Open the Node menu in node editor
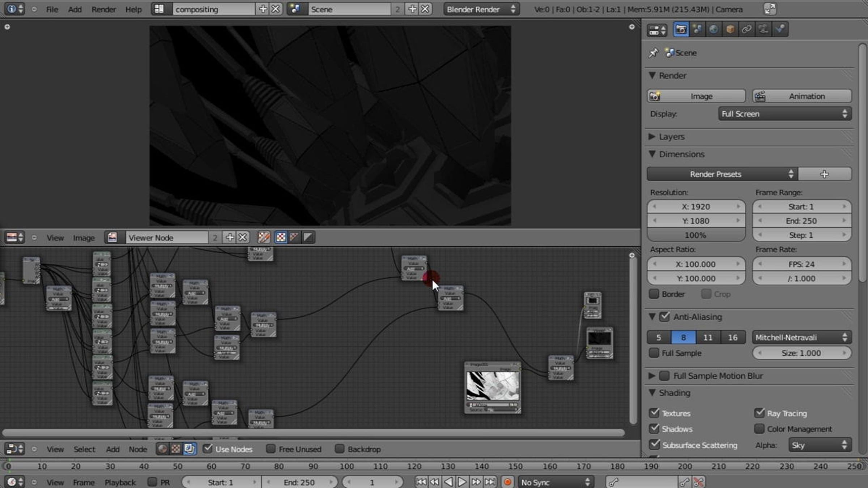 (x=137, y=449)
